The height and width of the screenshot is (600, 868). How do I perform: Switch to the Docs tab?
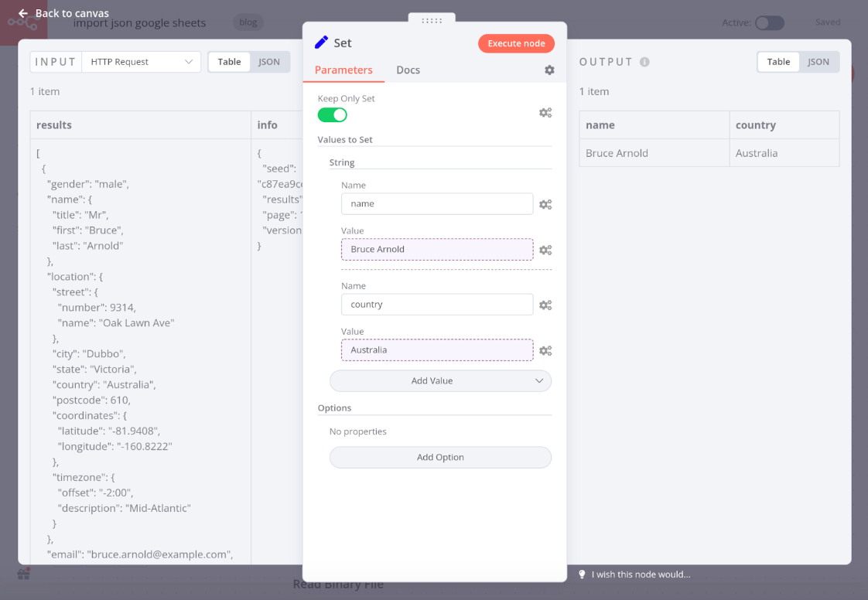point(408,70)
